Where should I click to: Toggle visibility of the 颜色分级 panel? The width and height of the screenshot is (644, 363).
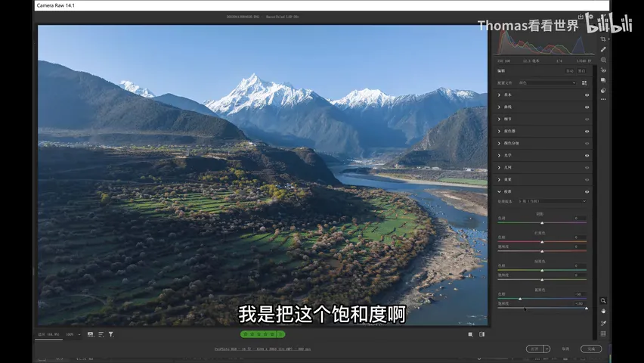[587, 144]
